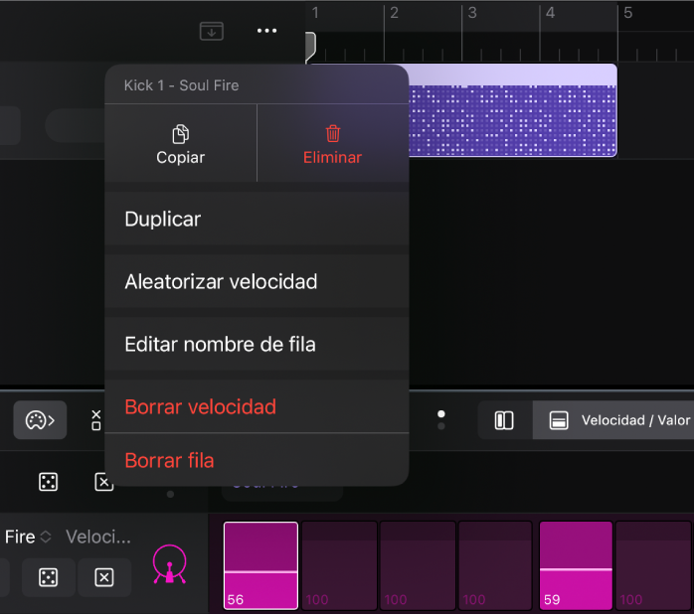
Task: Click the split view columns icon
Action: pyautogui.click(x=504, y=420)
